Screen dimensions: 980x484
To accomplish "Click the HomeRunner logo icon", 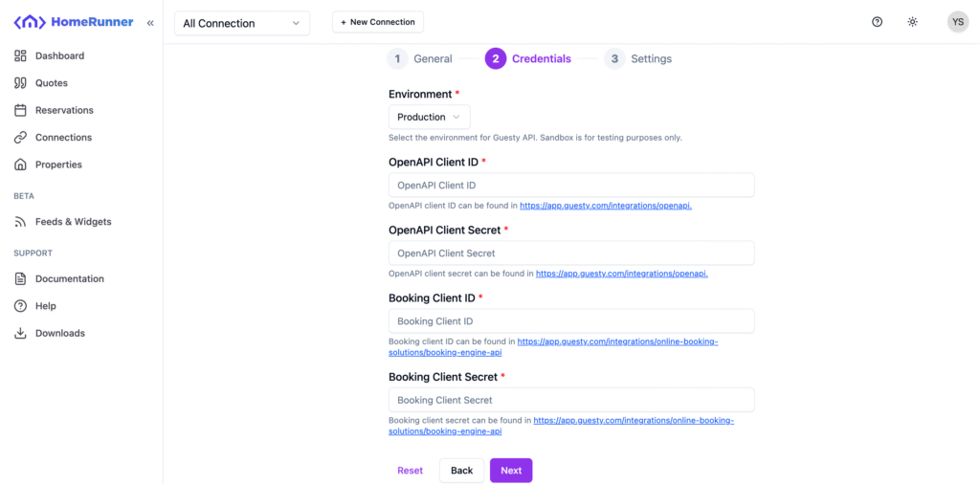I will coord(29,22).
